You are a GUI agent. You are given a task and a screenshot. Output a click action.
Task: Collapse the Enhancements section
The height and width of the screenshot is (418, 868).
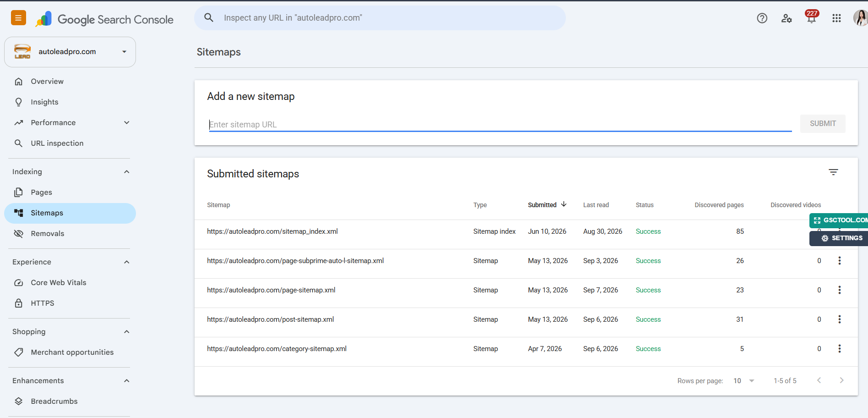pyautogui.click(x=127, y=381)
